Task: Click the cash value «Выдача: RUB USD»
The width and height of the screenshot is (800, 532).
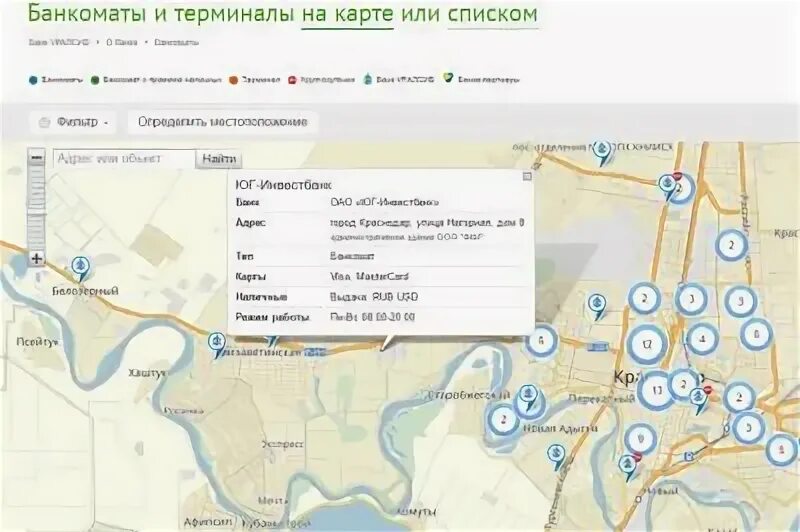Action: tap(374, 297)
